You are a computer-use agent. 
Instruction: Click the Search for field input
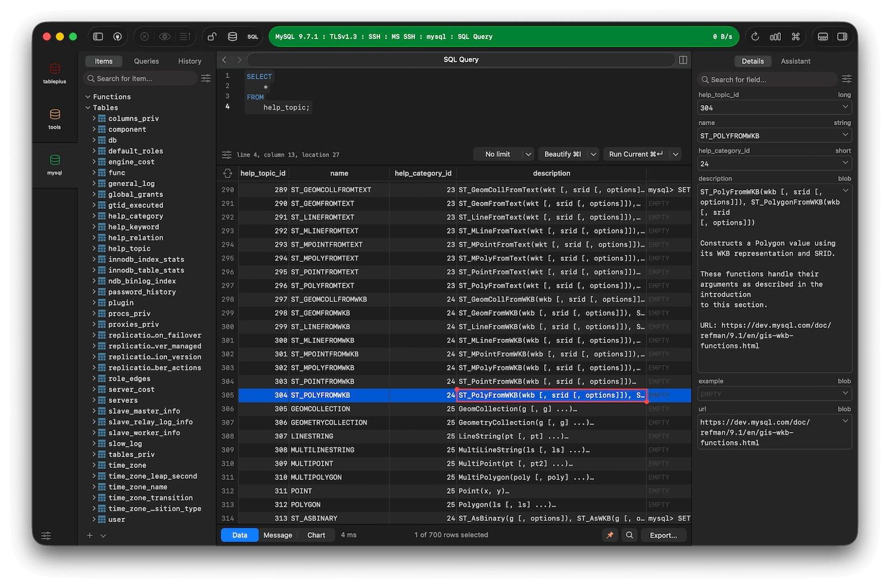tap(768, 80)
